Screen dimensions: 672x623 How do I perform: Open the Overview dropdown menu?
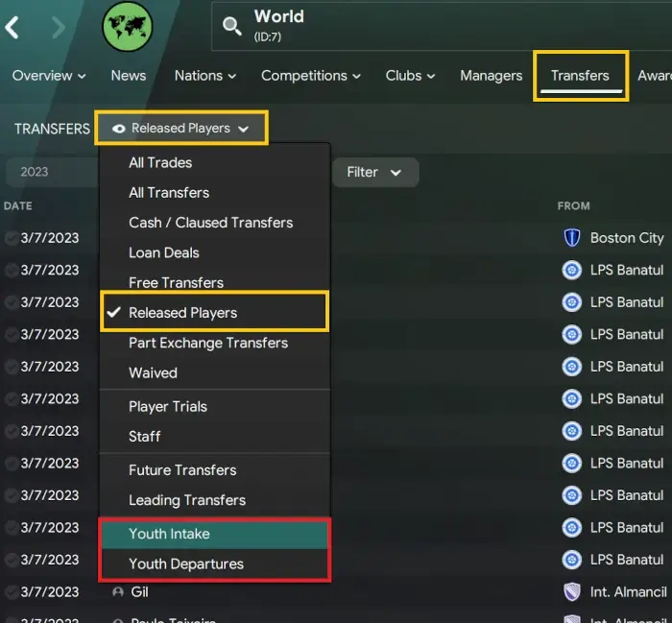click(49, 76)
